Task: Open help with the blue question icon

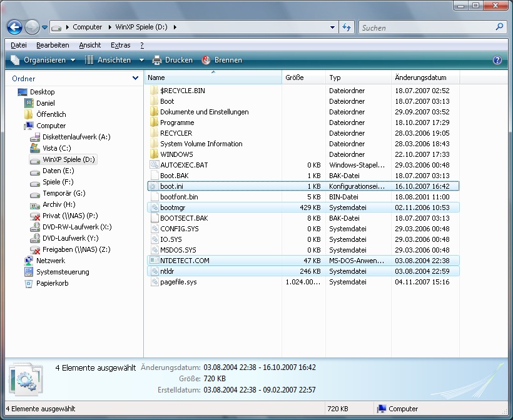Action: point(497,60)
